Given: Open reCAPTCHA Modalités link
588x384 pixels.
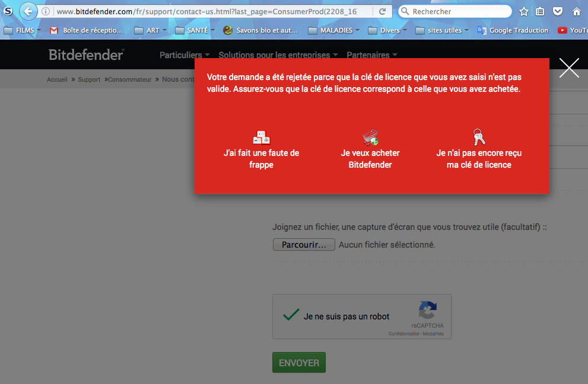Looking at the screenshot, I should click(433, 334).
